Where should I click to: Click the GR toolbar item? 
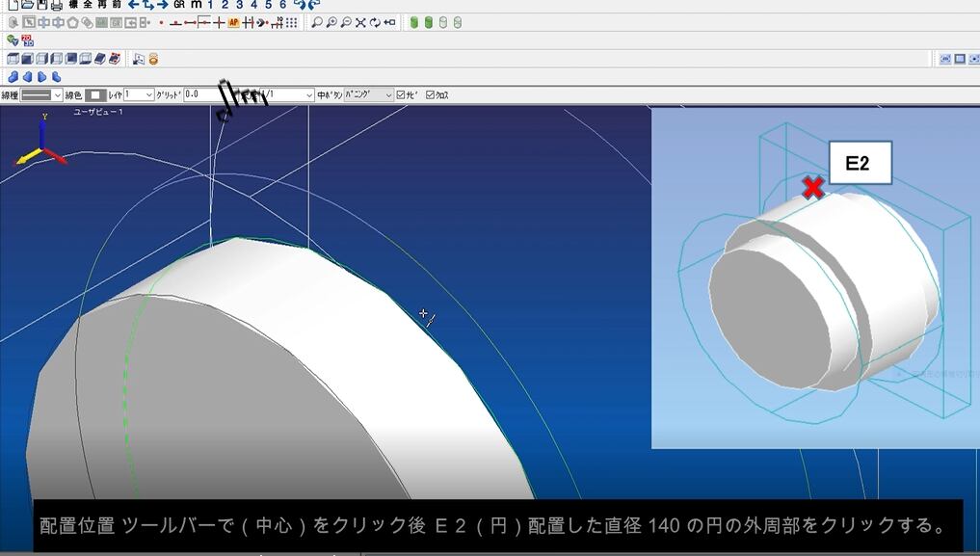point(179,5)
